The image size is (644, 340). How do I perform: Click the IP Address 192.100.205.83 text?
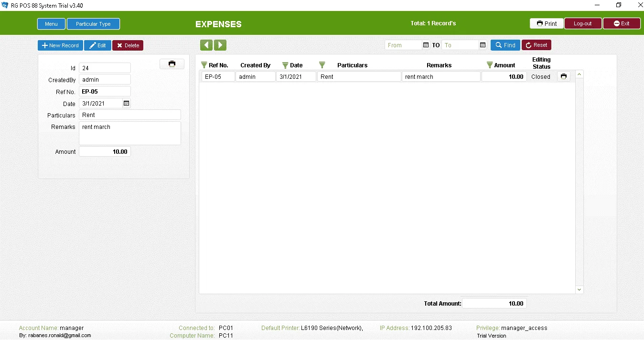pos(431,328)
